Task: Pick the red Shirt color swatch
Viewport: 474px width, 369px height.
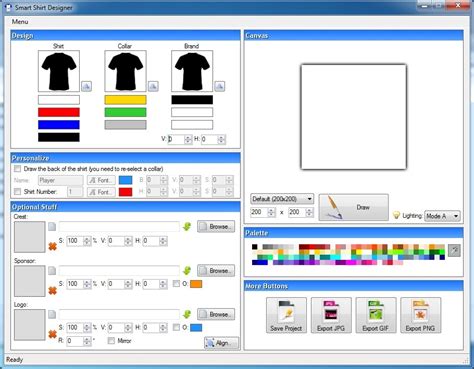Action: [59, 112]
